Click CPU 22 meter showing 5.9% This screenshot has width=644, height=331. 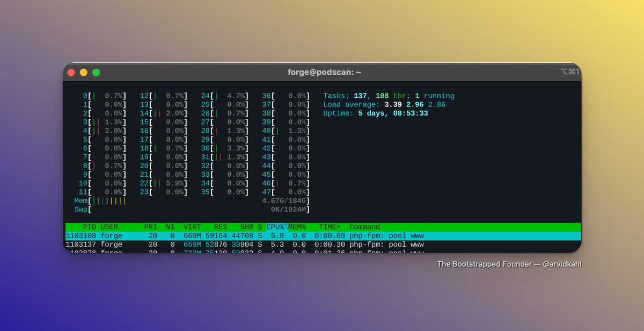click(163, 183)
